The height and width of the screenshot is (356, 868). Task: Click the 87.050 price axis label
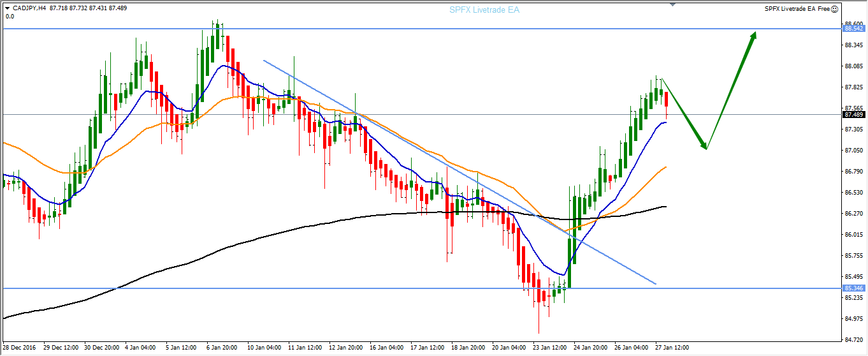pyautogui.click(x=853, y=151)
